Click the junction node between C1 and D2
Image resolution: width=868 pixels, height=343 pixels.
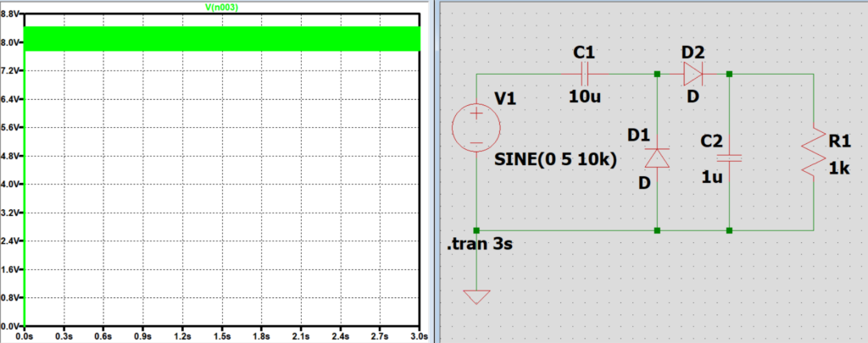[x=657, y=75]
